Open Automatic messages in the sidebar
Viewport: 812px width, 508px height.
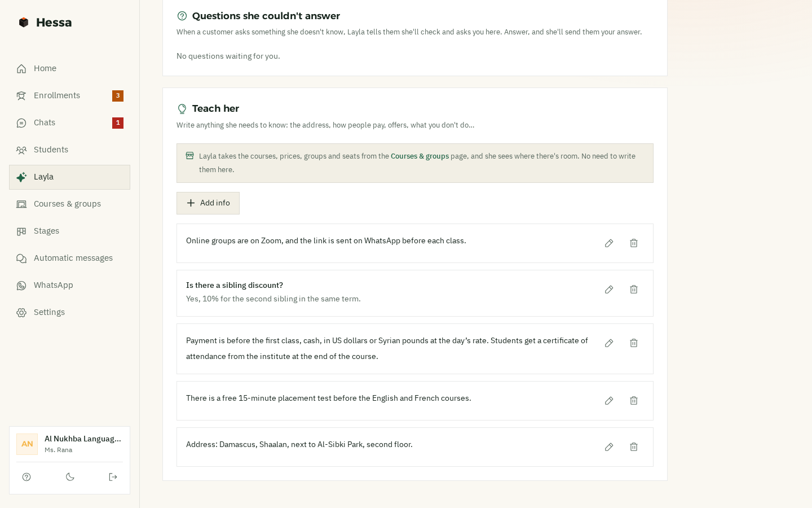69,259
